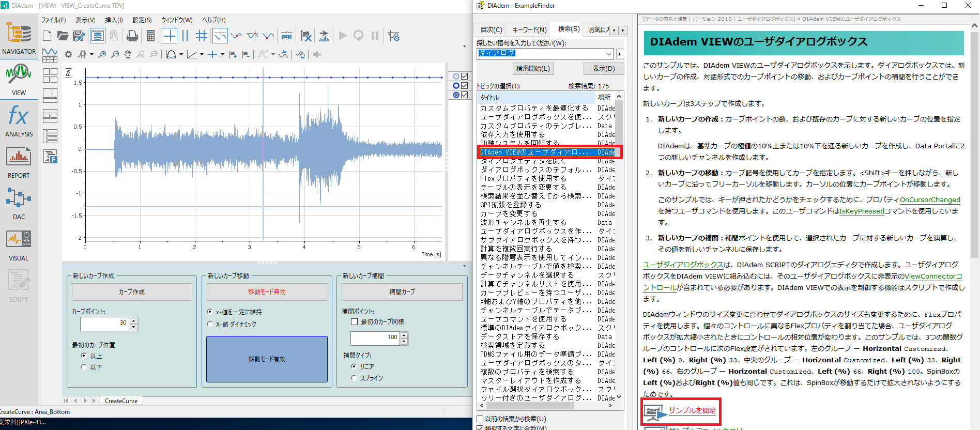Open the OnCursorChanged link
This screenshot has width=980, height=430.
930,199
